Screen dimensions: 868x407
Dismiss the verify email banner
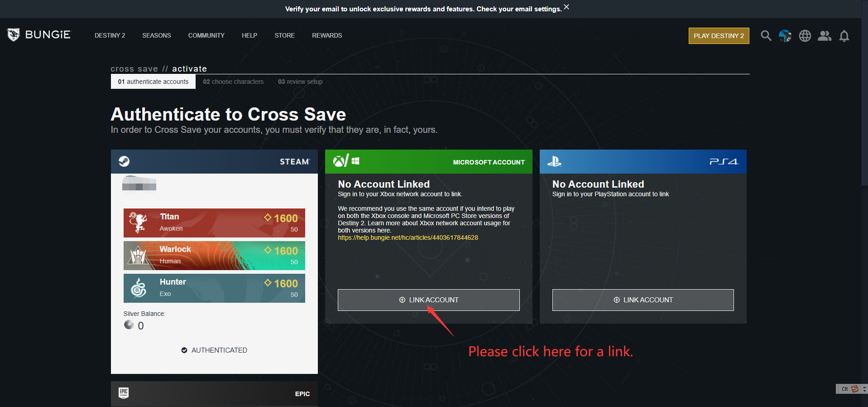[566, 7]
